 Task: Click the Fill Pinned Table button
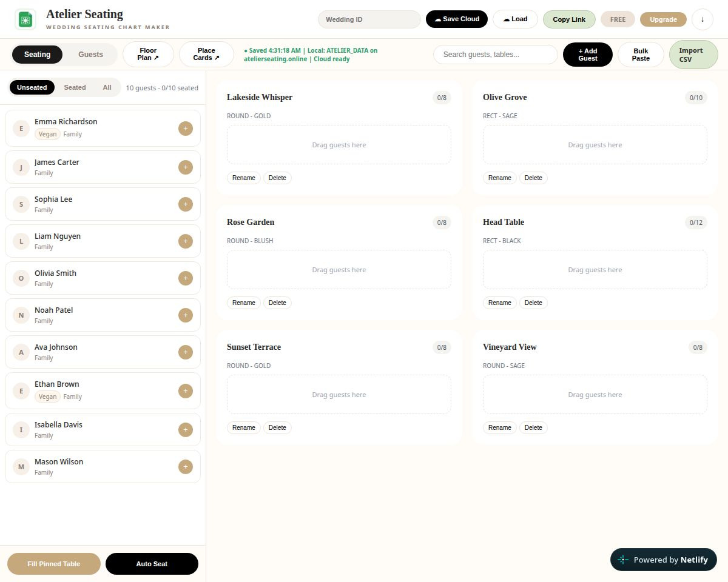[x=53, y=564]
